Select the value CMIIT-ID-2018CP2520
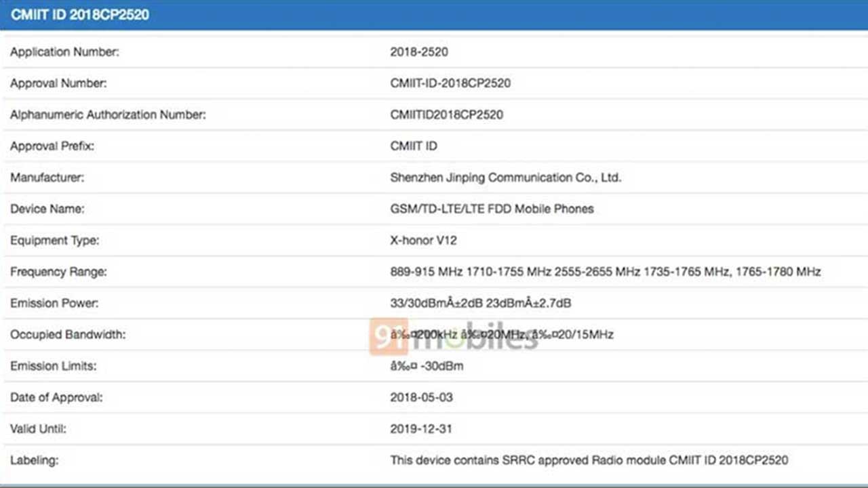 pyautogui.click(x=450, y=83)
